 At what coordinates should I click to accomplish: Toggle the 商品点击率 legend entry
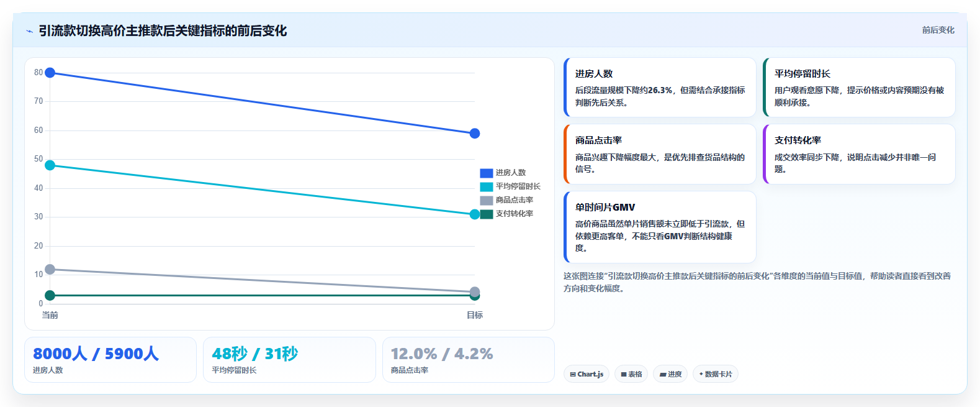(x=506, y=200)
